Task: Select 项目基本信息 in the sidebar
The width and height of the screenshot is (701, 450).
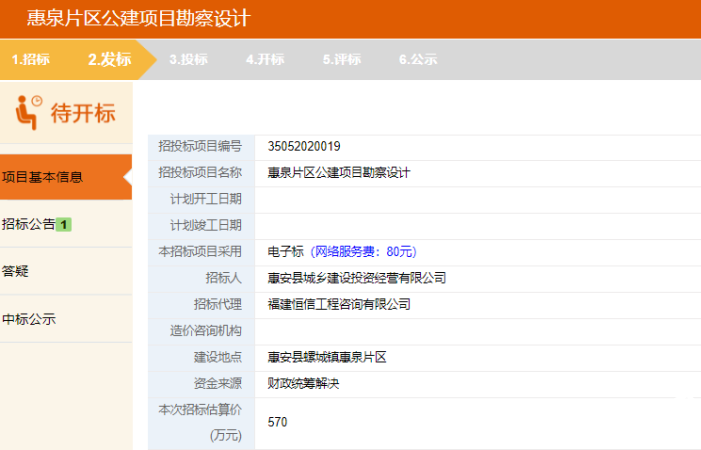Action: point(66,177)
